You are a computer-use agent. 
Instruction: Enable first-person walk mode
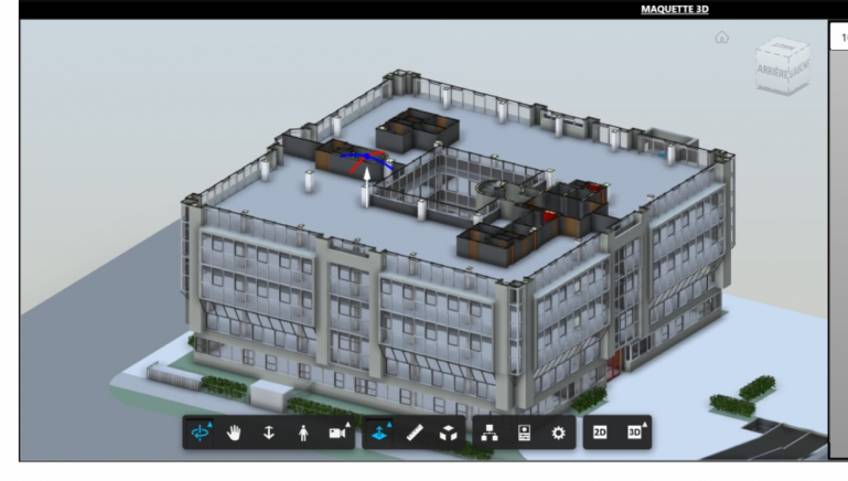302,433
